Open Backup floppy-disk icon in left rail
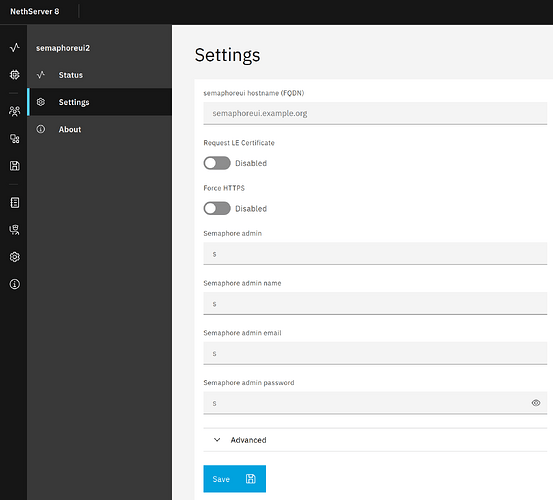The width and height of the screenshot is (553, 500). [14, 166]
